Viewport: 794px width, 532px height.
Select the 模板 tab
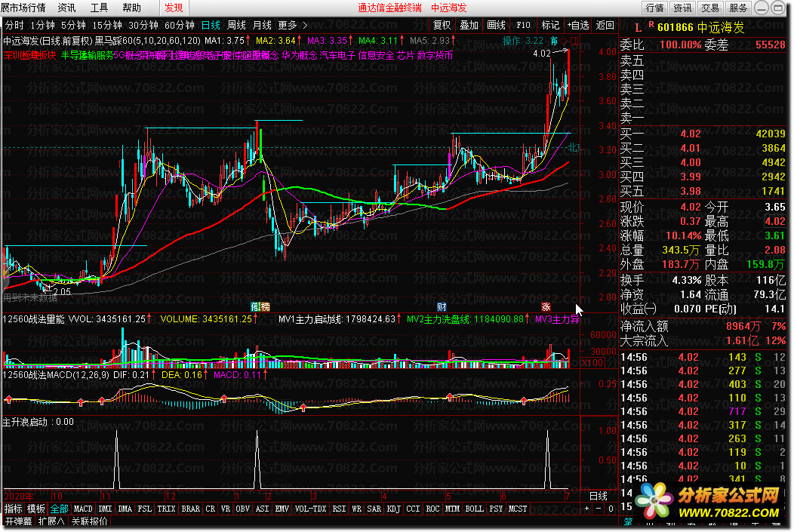[36, 509]
